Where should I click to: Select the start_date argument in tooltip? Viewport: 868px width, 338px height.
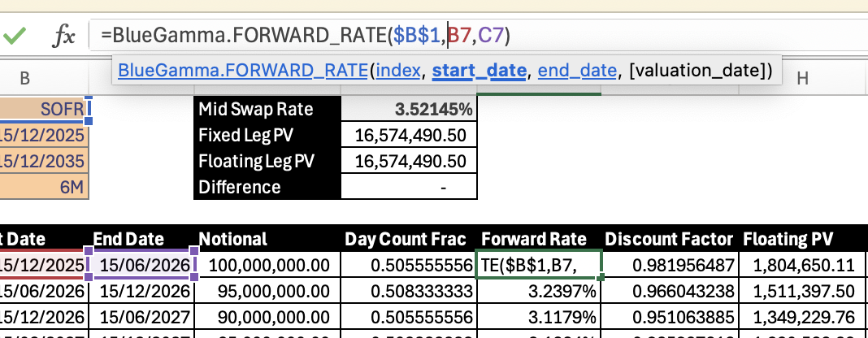480,70
